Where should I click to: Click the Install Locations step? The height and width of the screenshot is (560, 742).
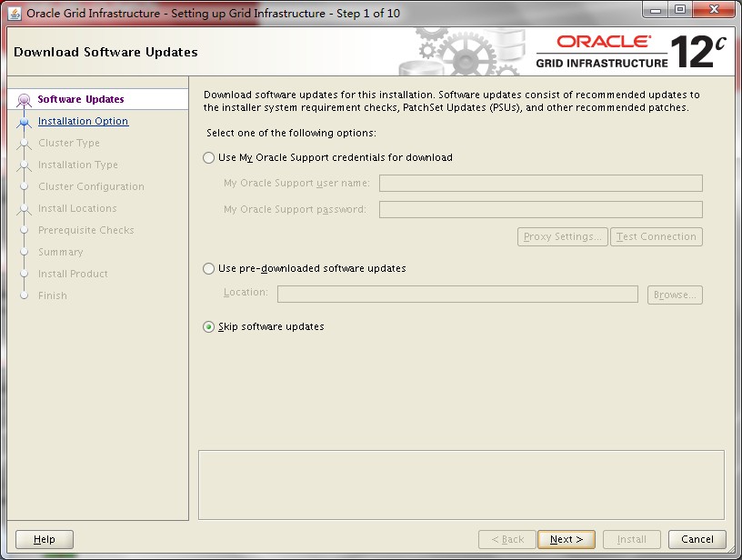click(x=77, y=208)
